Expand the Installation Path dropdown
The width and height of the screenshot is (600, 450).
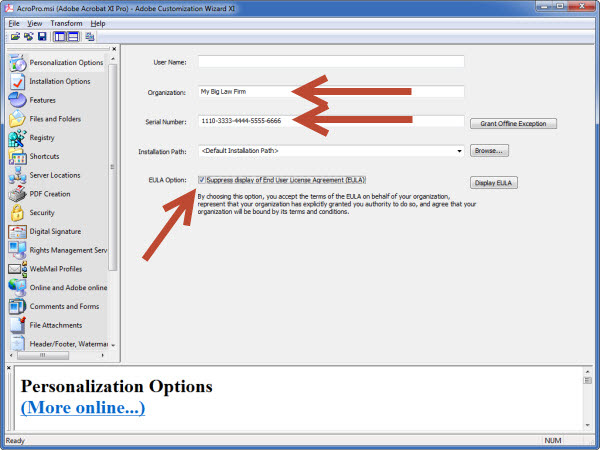tap(459, 151)
